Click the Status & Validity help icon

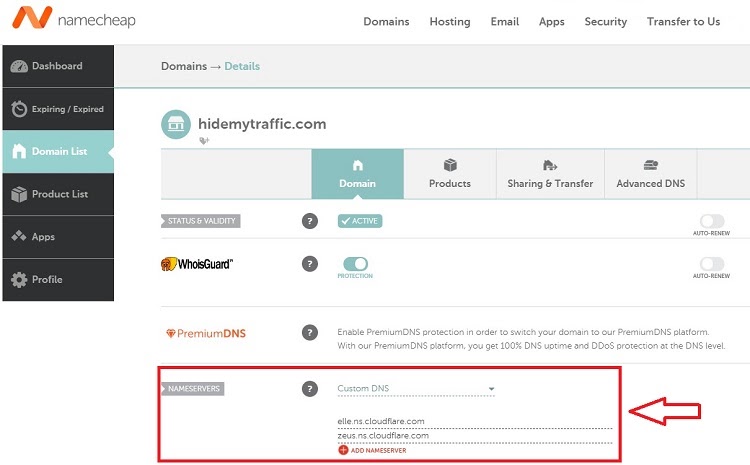pyautogui.click(x=310, y=221)
